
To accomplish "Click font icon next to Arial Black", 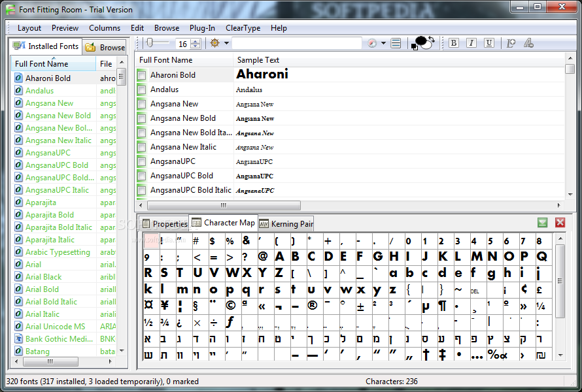I will 18,276.
